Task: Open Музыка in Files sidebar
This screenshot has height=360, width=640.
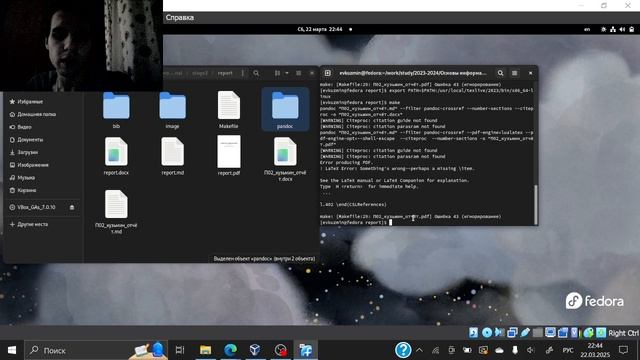Action: (x=23, y=178)
